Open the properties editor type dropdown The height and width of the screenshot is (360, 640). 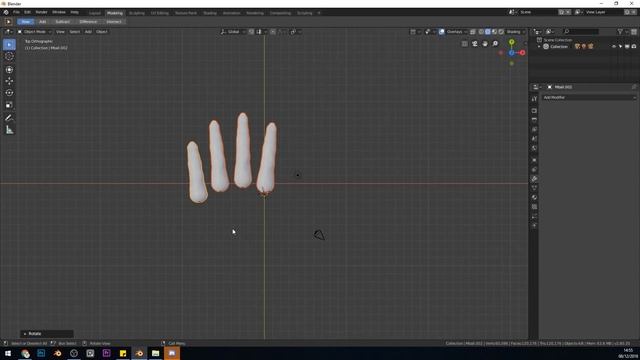pos(537,87)
